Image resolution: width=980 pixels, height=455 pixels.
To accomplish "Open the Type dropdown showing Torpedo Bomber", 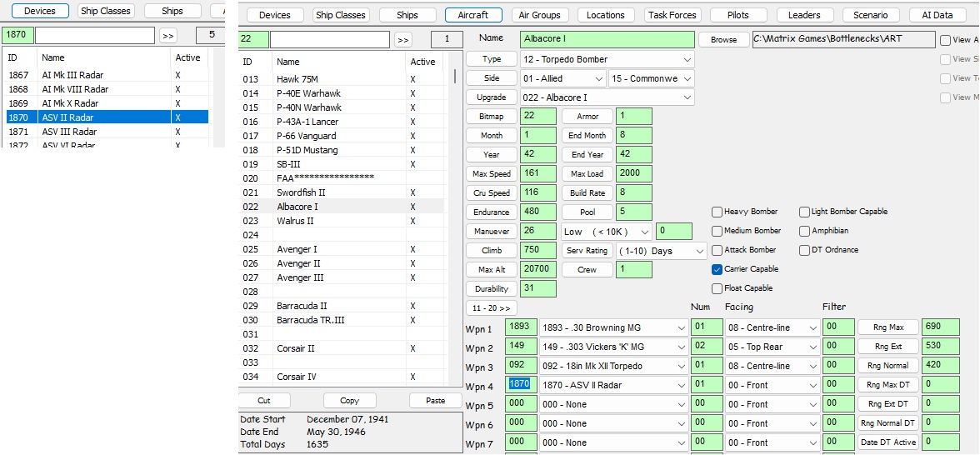I will [607, 59].
